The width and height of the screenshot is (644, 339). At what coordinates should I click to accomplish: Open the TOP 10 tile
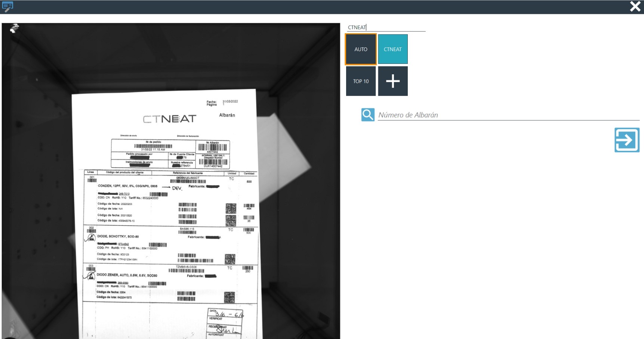pyautogui.click(x=361, y=81)
